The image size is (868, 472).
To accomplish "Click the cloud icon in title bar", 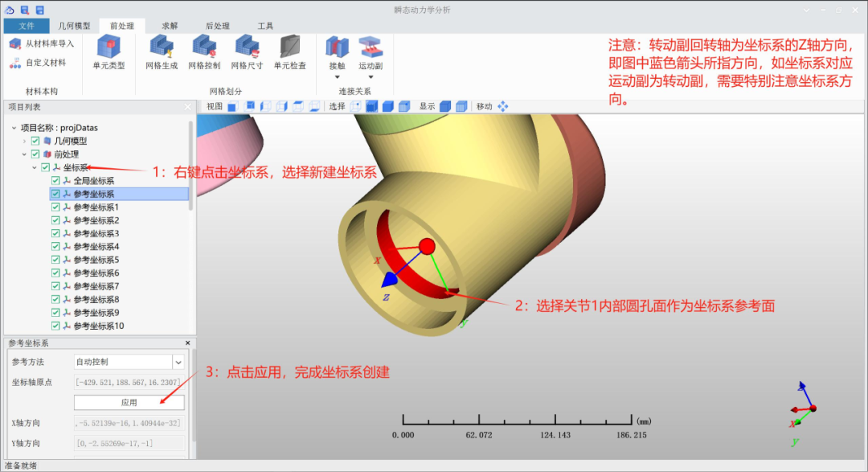I will 10,10.
